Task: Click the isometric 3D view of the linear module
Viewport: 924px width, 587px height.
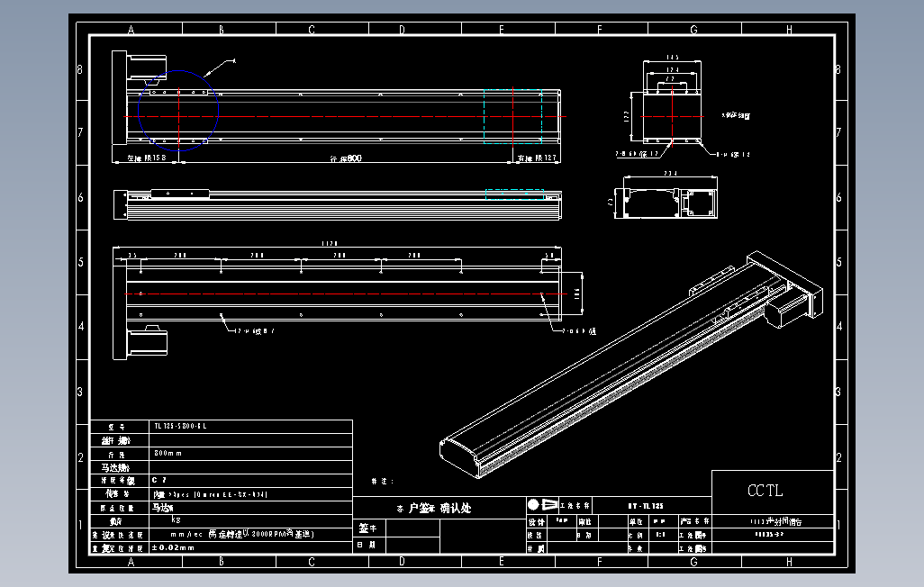Action: point(630,364)
